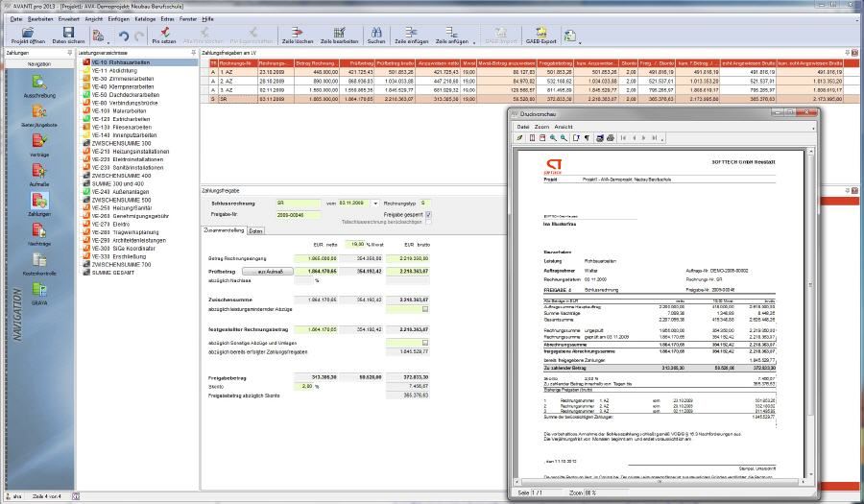Click the print setup icon in Druckvorschau
The height and width of the screenshot is (504, 864).
click(x=600, y=138)
